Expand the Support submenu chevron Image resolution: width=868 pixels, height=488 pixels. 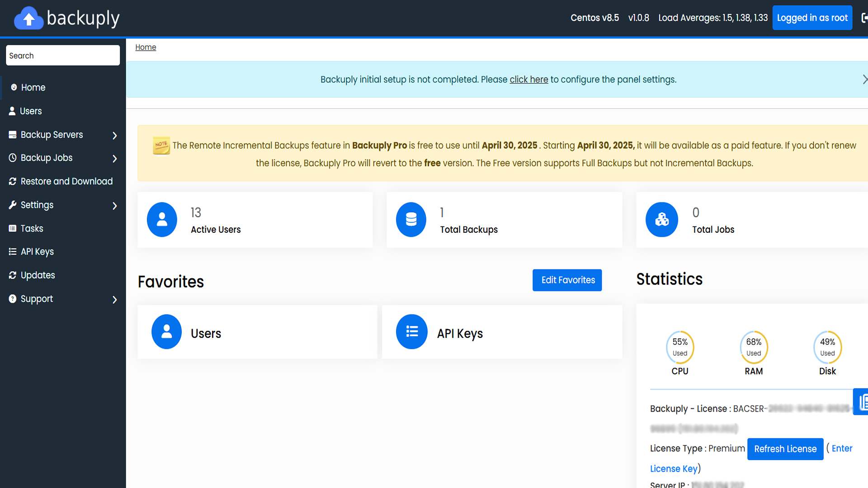pyautogui.click(x=114, y=300)
